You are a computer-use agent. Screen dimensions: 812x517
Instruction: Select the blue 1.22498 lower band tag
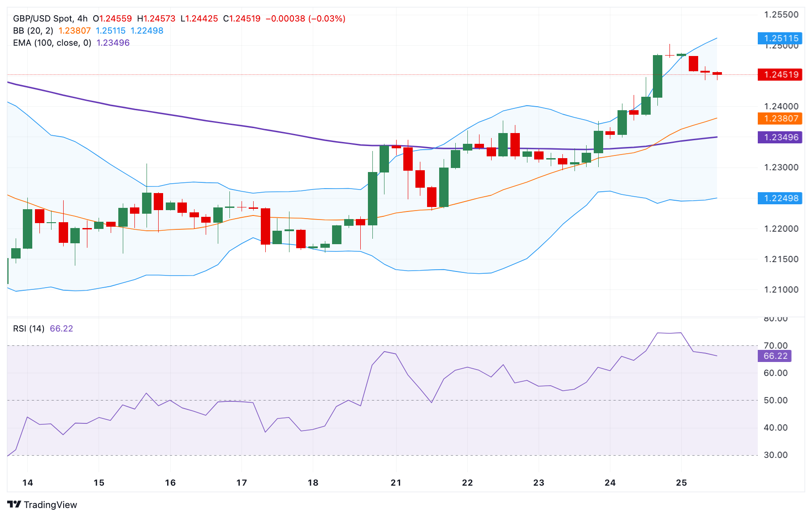coord(780,198)
